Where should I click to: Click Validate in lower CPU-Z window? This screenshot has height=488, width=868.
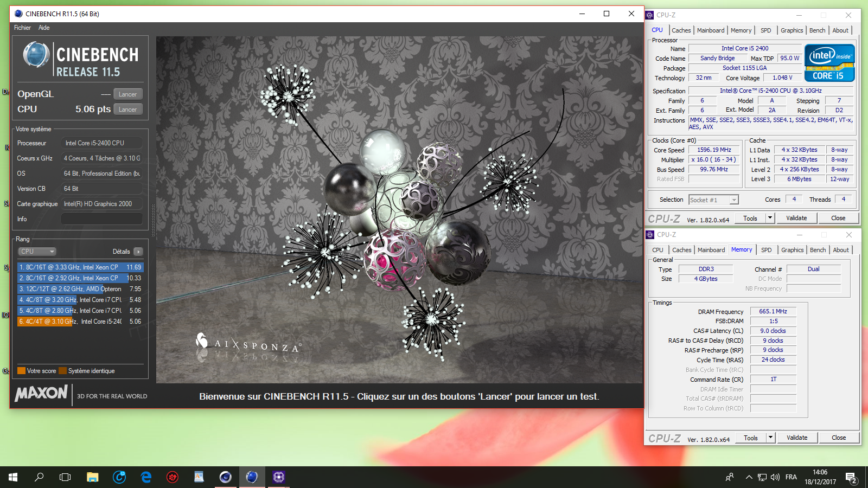pos(797,438)
